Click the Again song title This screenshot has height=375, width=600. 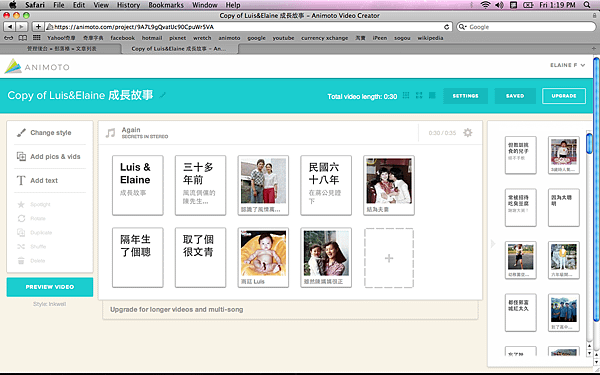(x=131, y=130)
